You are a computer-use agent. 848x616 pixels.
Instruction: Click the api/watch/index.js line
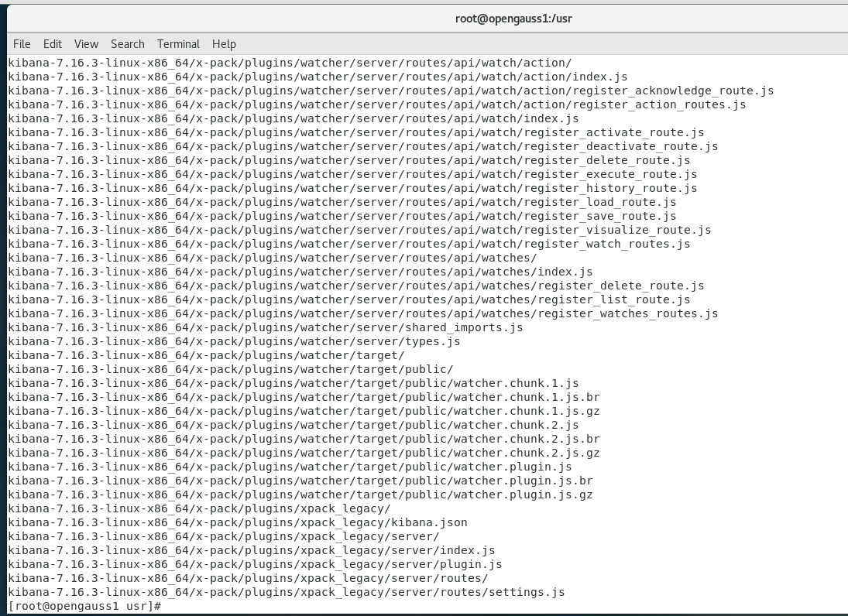coord(294,118)
